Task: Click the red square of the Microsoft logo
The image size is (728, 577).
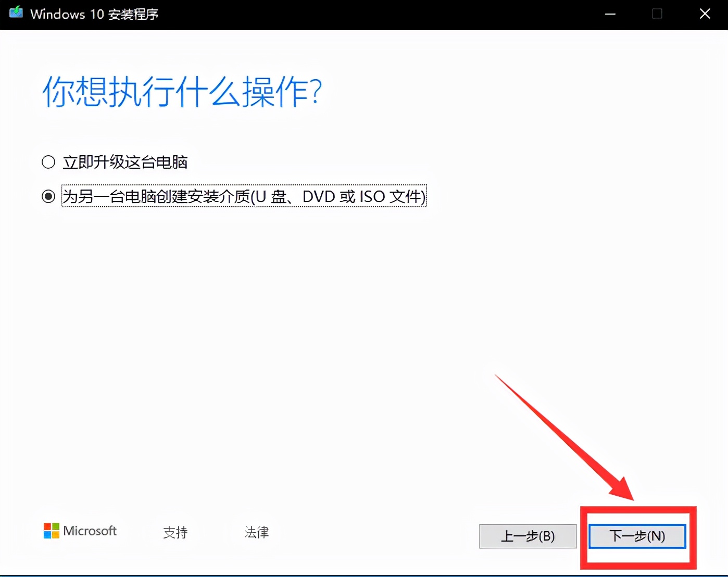Action: pyautogui.click(x=48, y=527)
